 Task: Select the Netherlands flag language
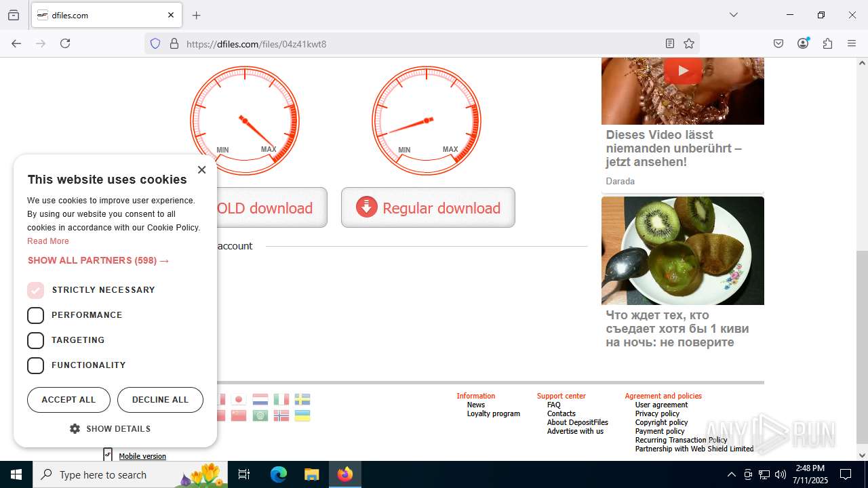(x=260, y=399)
